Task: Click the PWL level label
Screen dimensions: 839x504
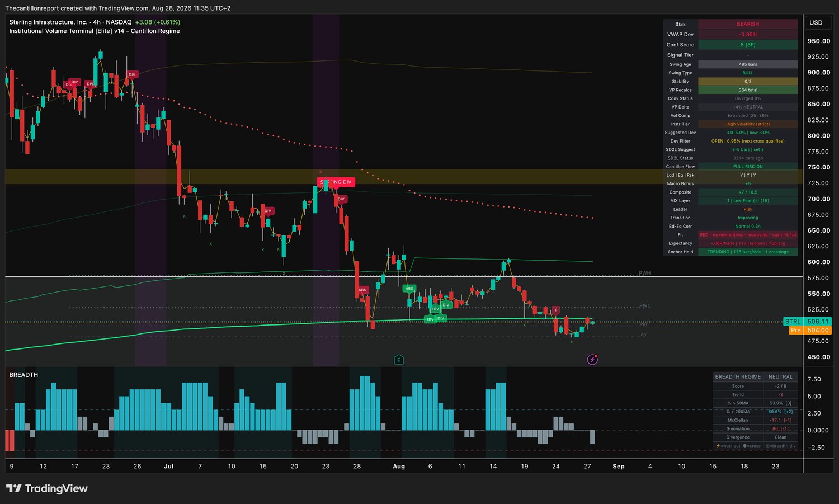Action: tap(644, 306)
